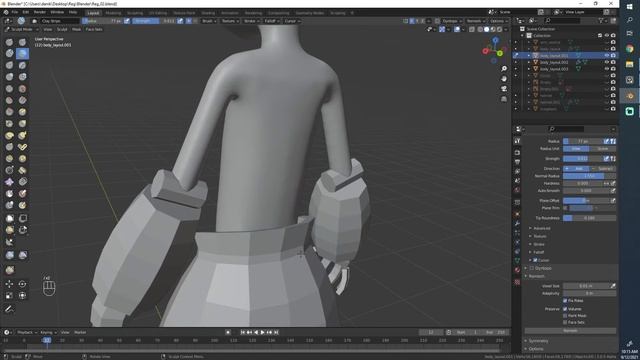Open the Output properties tab icon
This screenshot has width=640, height=360.
(x=517, y=162)
